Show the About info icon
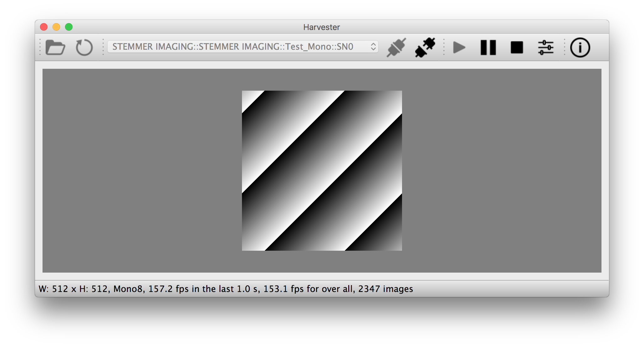The image size is (644, 347). [x=580, y=48]
